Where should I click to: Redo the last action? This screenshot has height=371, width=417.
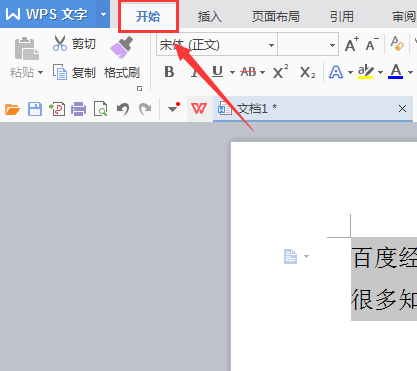coord(145,109)
